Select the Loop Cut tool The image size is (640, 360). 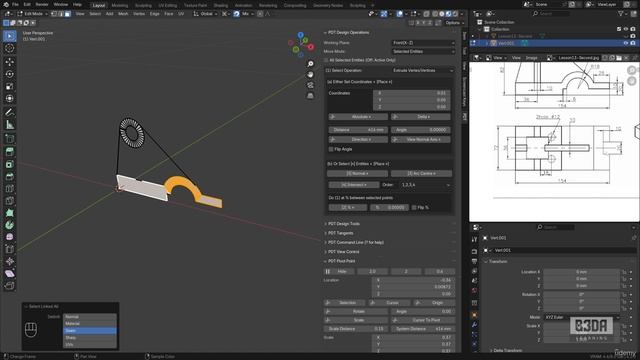9,189
